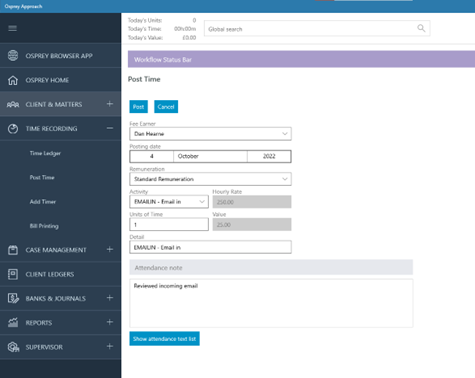Click the Supervisor gear icon
Viewport: 475px width, 378px height.
pyautogui.click(x=13, y=347)
